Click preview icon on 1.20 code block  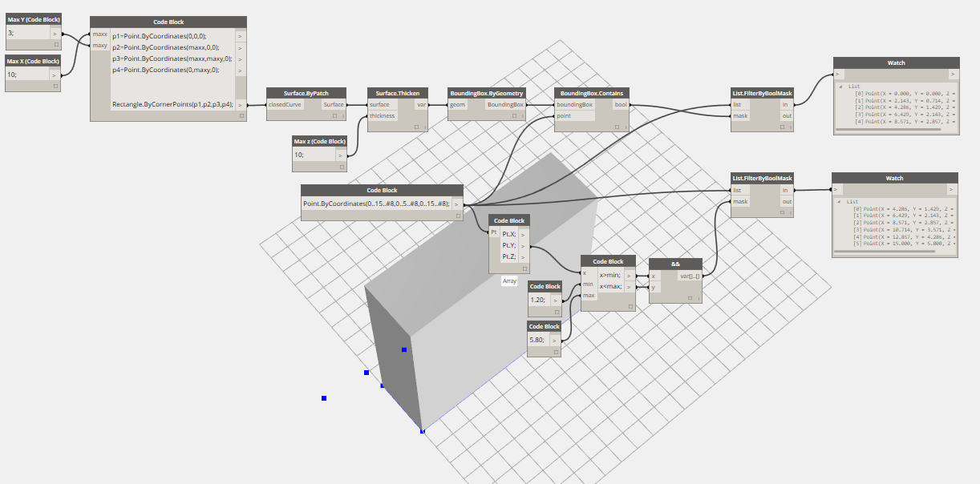tap(555, 312)
